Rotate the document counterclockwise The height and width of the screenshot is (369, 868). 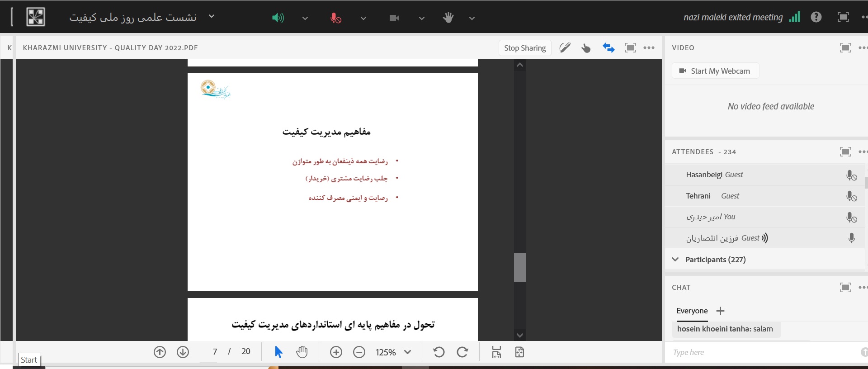point(439,352)
